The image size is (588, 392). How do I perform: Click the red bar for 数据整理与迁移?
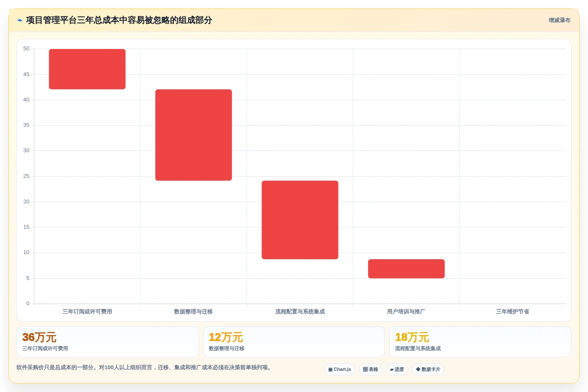pos(193,135)
